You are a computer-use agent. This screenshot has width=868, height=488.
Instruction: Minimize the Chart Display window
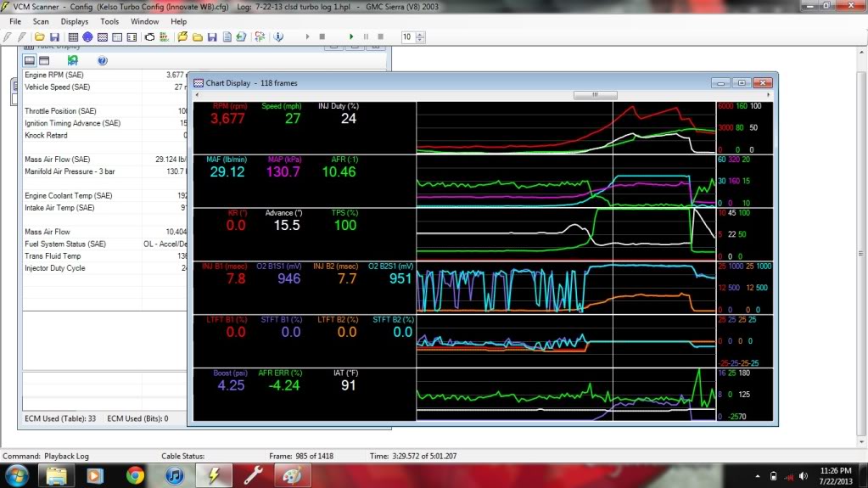[720, 82]
